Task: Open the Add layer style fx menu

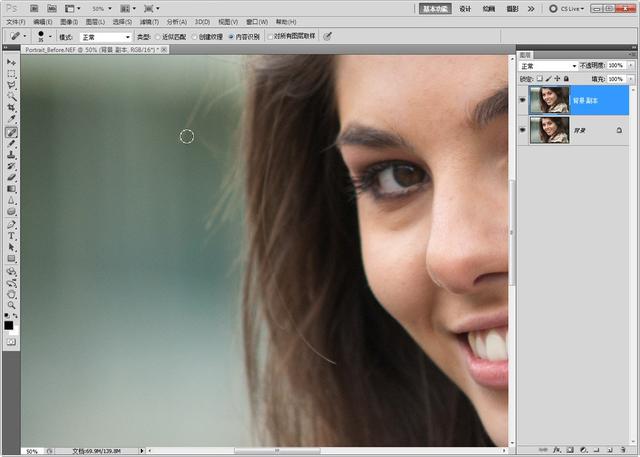Action: pos(557,450)
